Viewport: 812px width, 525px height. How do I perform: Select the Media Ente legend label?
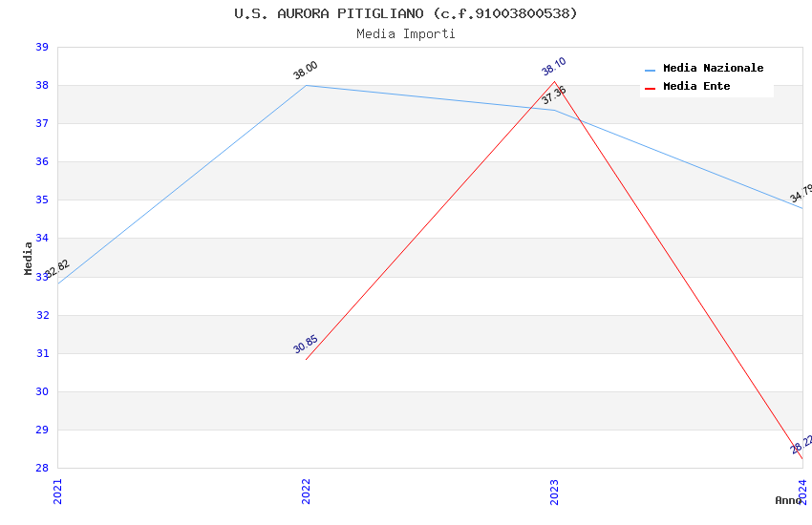click(696, 87)
